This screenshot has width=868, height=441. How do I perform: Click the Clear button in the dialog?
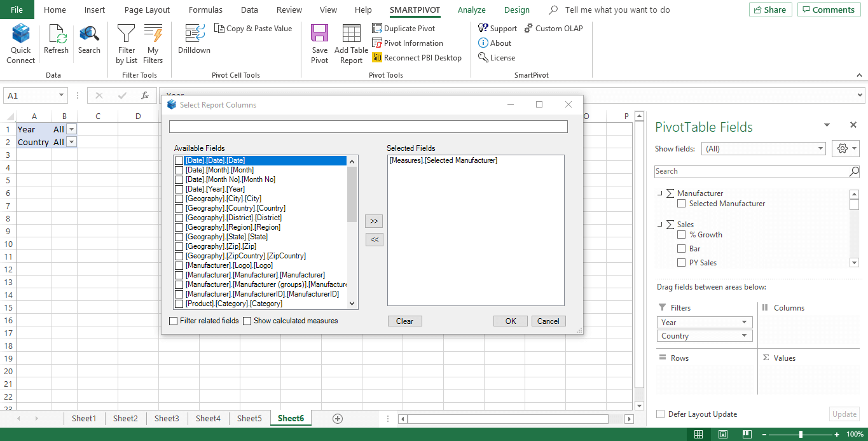[404, 321]
